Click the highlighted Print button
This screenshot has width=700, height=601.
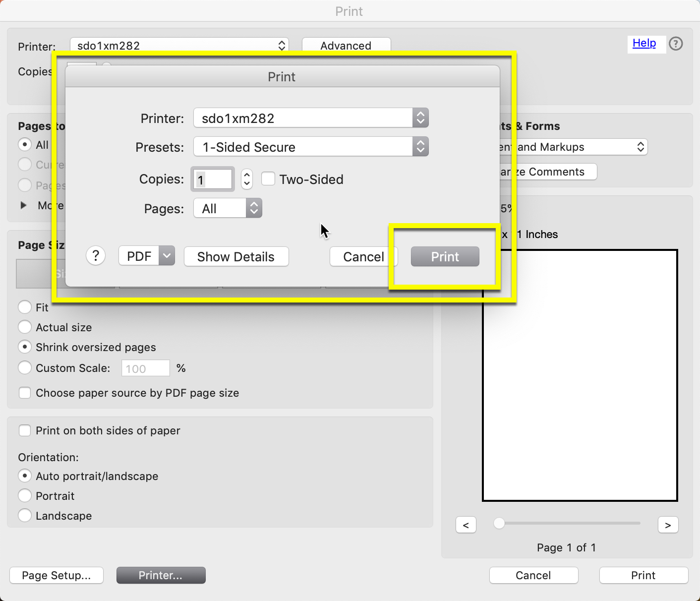444,256
